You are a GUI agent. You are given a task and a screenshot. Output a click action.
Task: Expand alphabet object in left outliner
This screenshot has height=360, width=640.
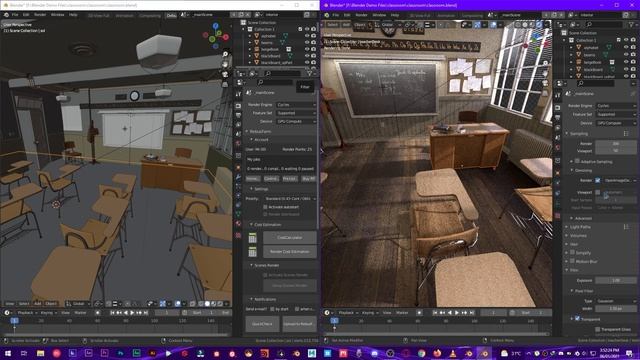click(250, 36)
